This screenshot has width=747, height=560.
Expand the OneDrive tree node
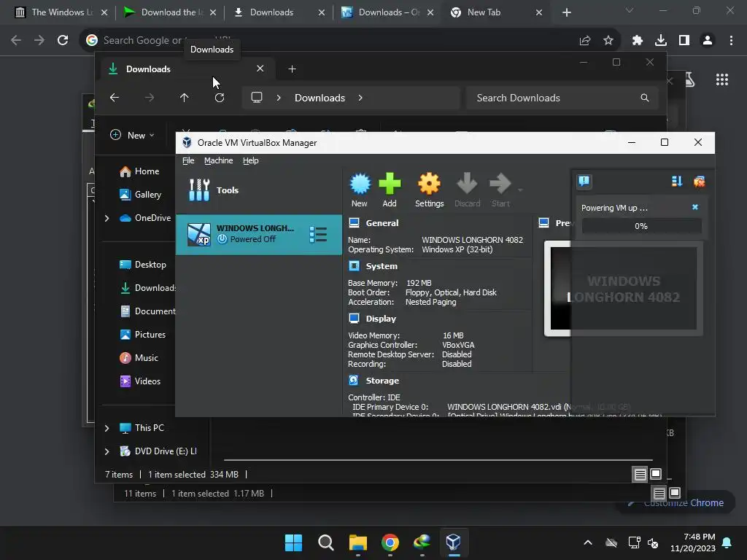(x=107, y=218)
